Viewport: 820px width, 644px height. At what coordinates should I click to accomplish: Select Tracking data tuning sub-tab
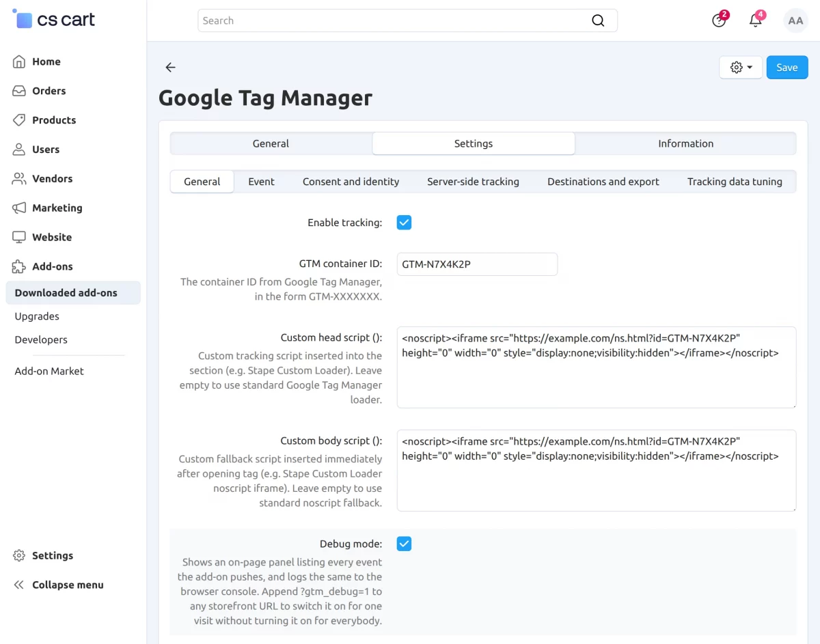click(x=735, y=182)
